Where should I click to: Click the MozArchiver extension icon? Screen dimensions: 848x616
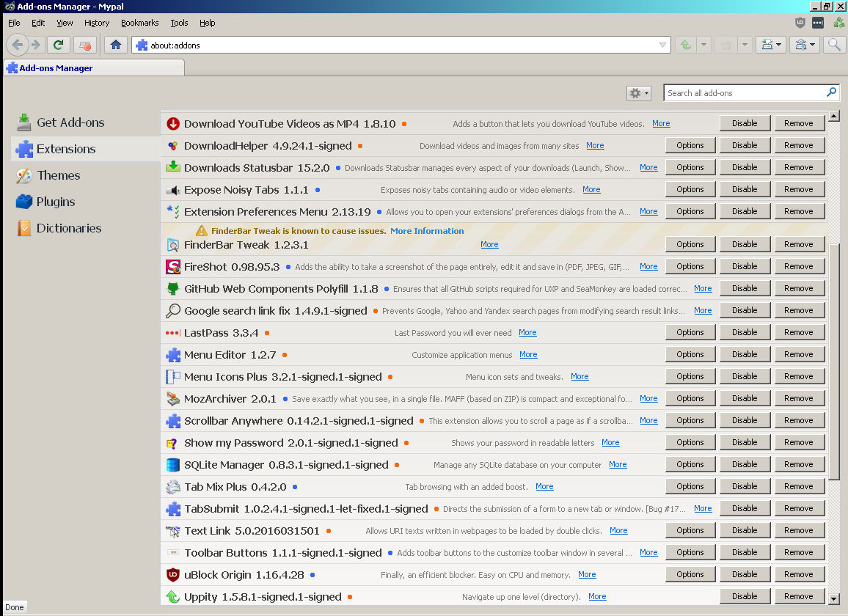pyautogui.click(x=172, y=399)
